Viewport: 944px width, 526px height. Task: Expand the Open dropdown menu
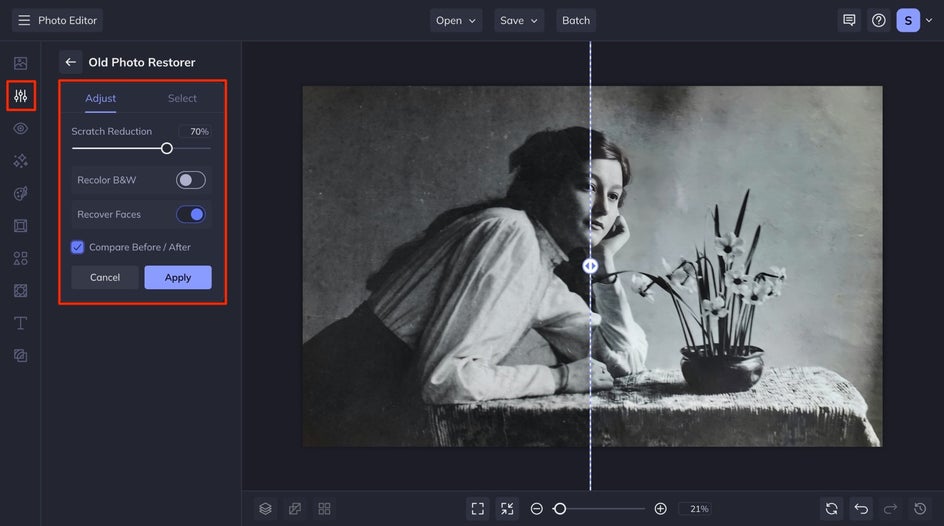(x=457, y=20)
